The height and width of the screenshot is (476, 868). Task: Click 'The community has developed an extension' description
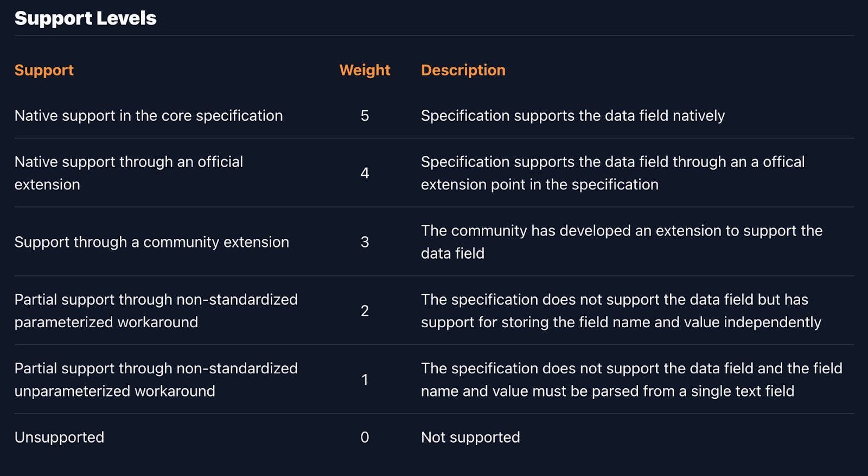point(622,242)
